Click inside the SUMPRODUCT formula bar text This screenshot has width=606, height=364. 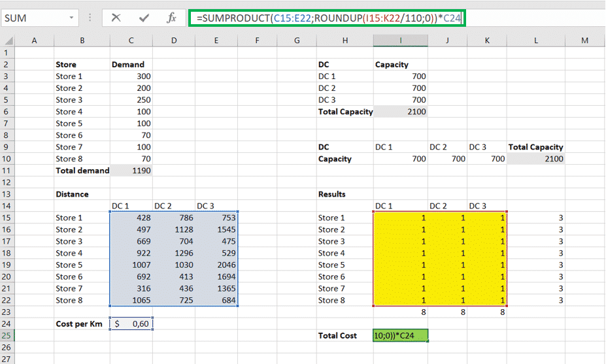327,18
